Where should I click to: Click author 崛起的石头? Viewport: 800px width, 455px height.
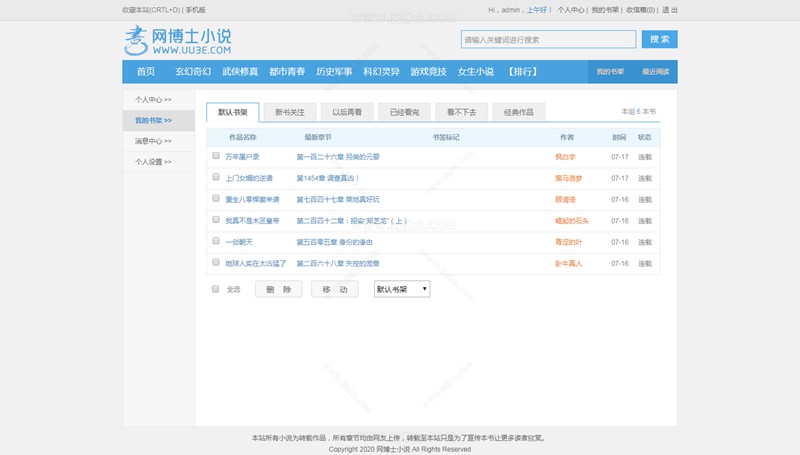click(572, 221)
